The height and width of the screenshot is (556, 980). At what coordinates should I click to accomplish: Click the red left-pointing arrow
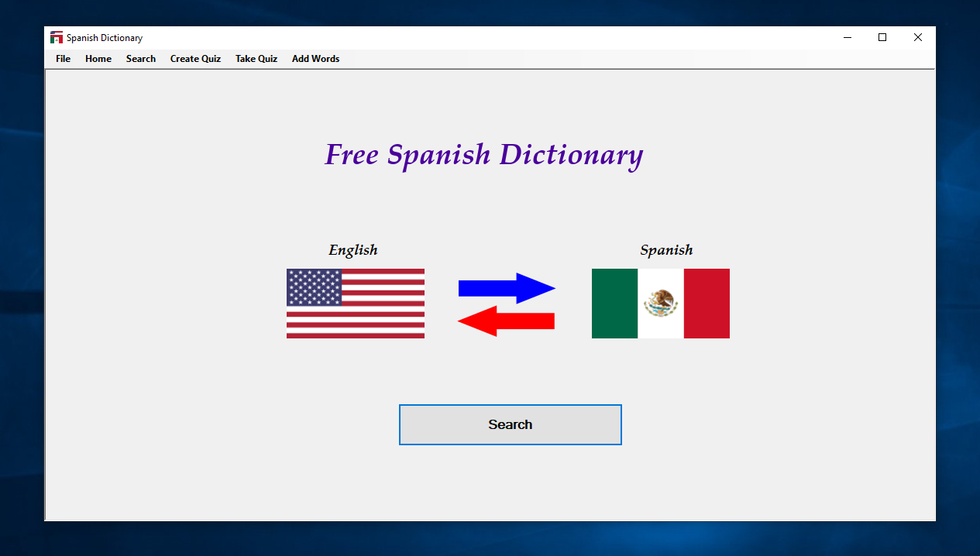coord(506,321)
